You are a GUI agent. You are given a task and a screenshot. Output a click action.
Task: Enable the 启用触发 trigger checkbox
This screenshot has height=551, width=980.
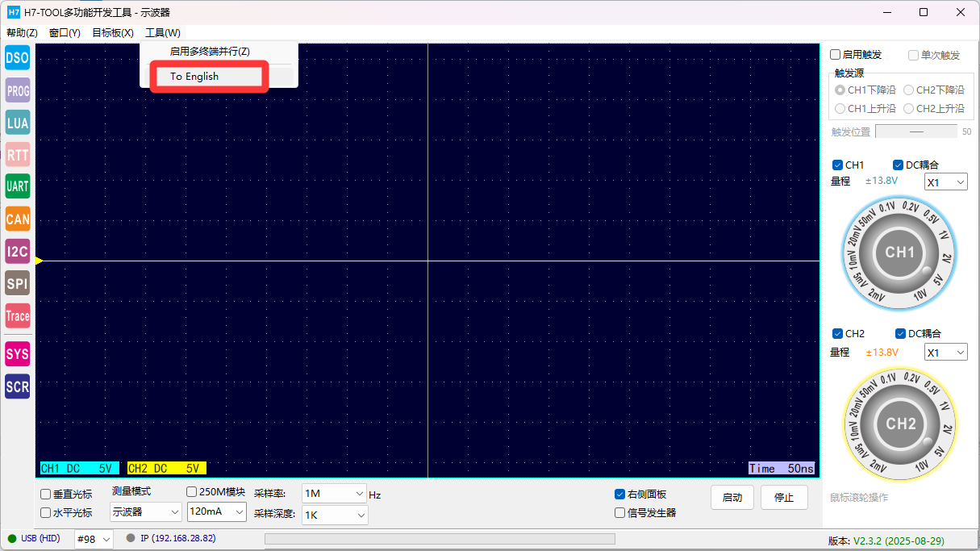coord(836,55)
